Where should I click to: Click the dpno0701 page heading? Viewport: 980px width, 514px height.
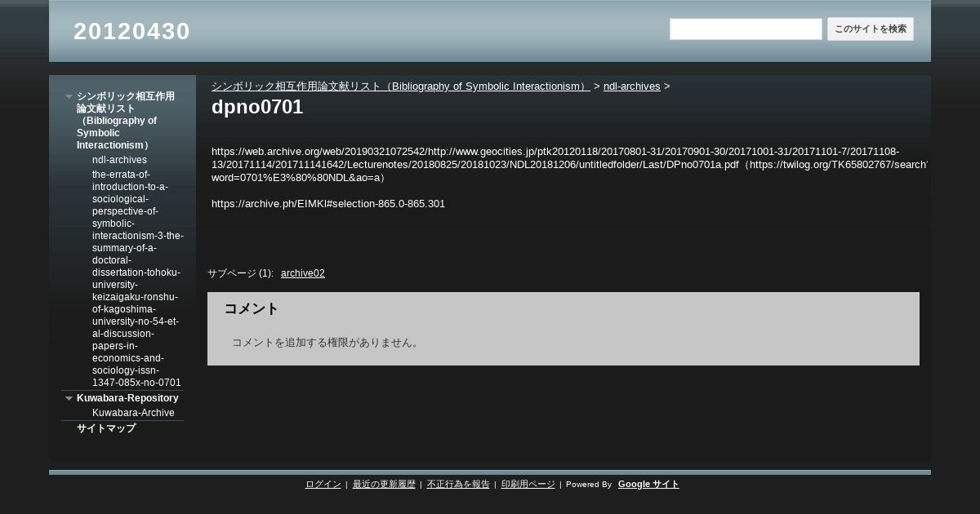tap(257, 107)
